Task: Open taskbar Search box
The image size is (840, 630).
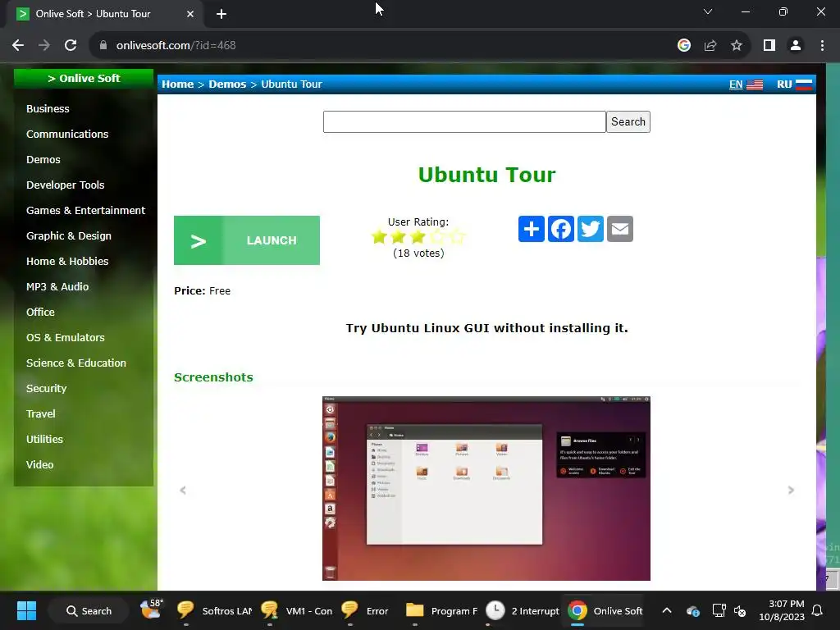Action: coord(89,610)
